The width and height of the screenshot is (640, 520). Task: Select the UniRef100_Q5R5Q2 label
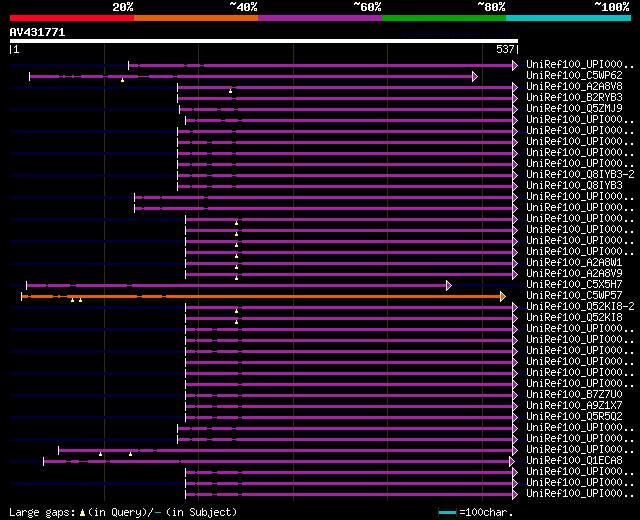coord(574,417)
